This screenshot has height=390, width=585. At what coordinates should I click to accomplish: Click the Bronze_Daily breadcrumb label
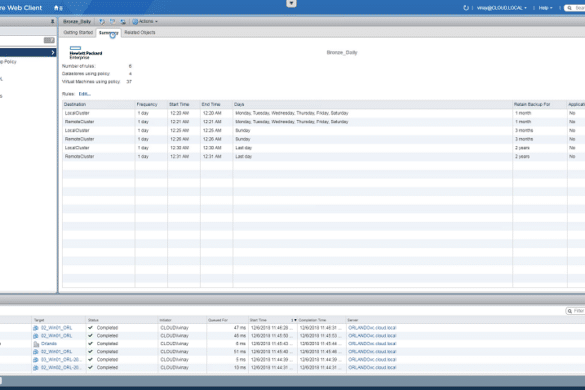77,22
